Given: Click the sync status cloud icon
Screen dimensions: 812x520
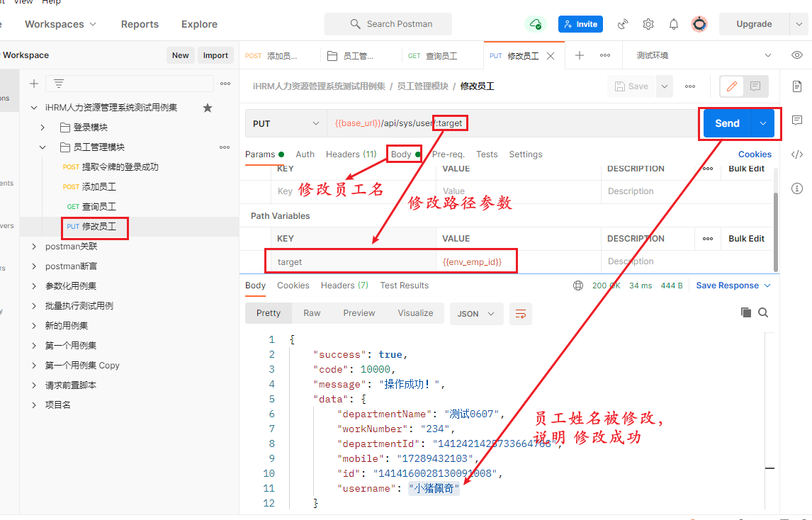Looking at the screenshot, I should point(536,24).
